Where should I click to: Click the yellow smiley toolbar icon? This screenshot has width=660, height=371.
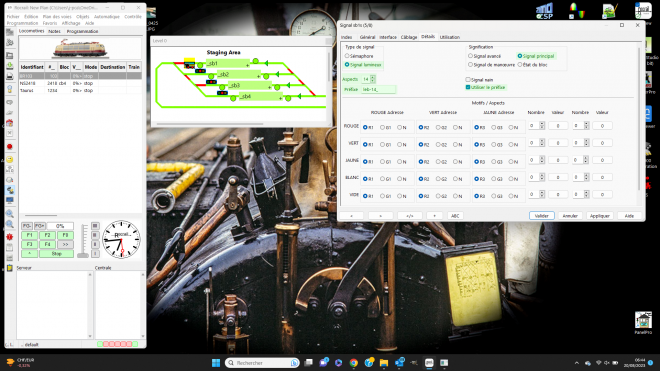[10, 159]
